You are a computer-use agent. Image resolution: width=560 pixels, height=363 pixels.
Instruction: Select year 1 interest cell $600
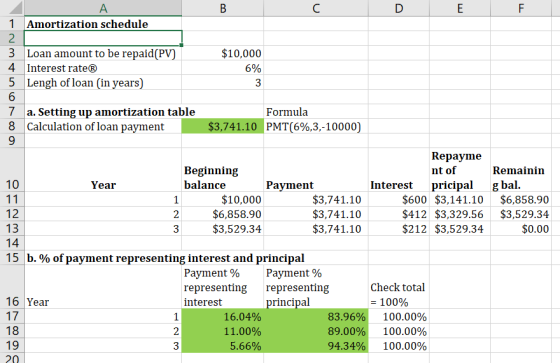point(399,199)
